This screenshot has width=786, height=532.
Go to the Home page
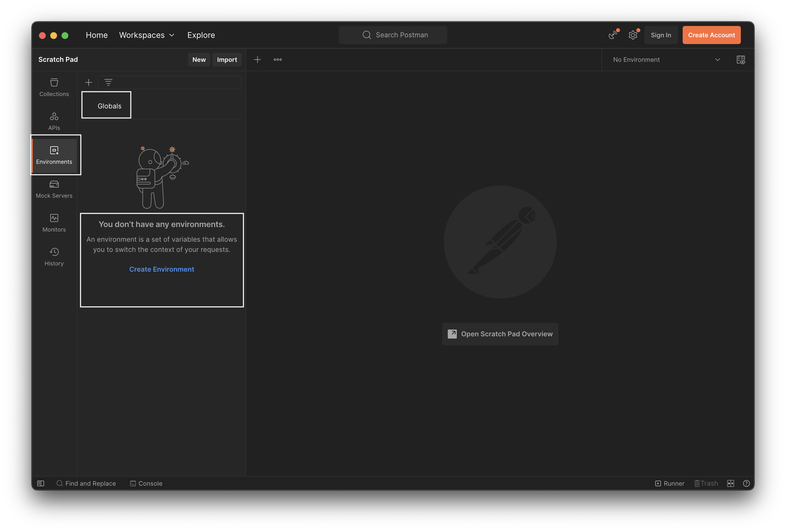click(x=97, y=35)
